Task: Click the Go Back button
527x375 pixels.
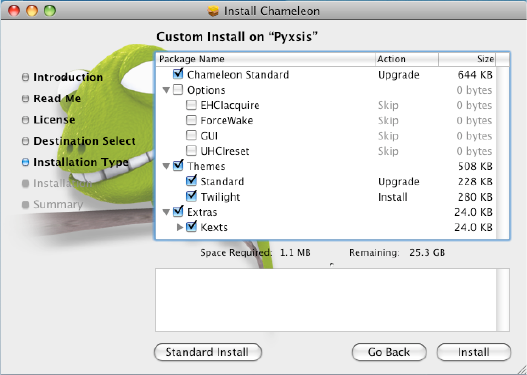Action: point(389,352)
